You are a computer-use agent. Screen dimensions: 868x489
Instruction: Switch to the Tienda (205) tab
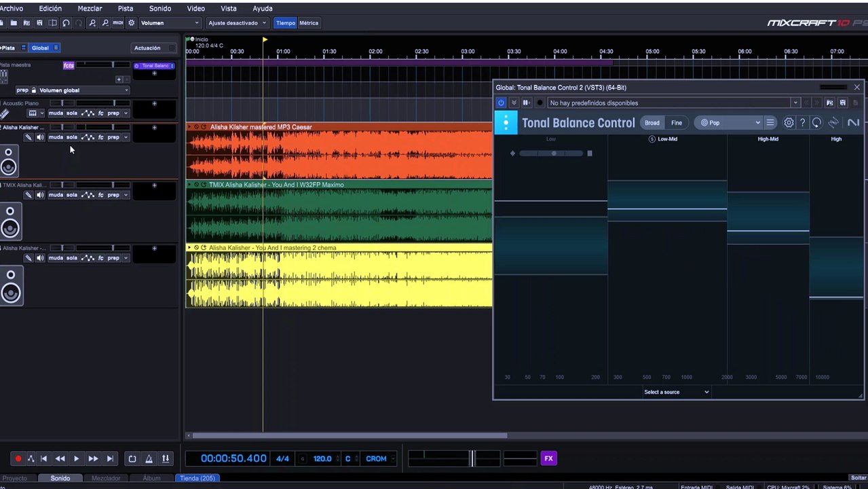197,478
